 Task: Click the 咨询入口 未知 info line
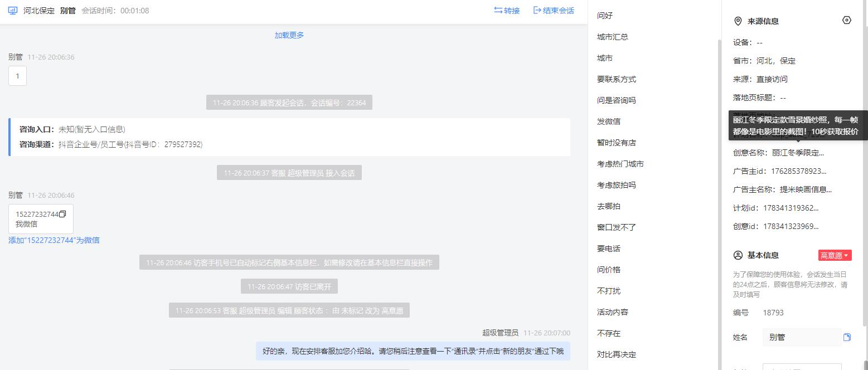click(72, 129)
